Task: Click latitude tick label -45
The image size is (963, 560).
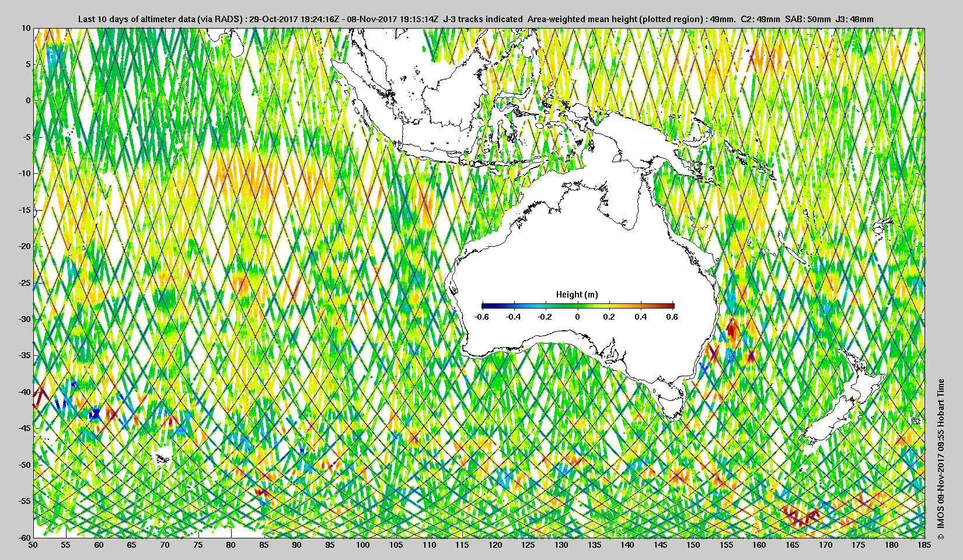Action: (x=25, y=428)
